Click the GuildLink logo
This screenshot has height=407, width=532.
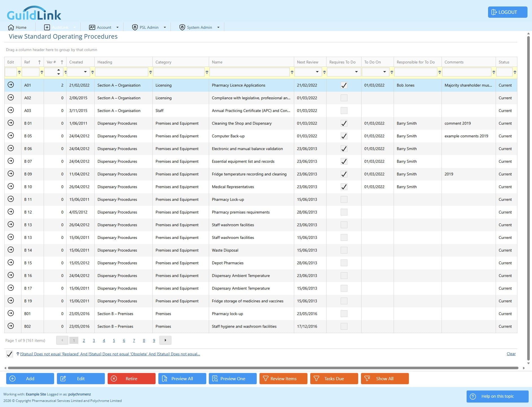[x=34, y=13]
